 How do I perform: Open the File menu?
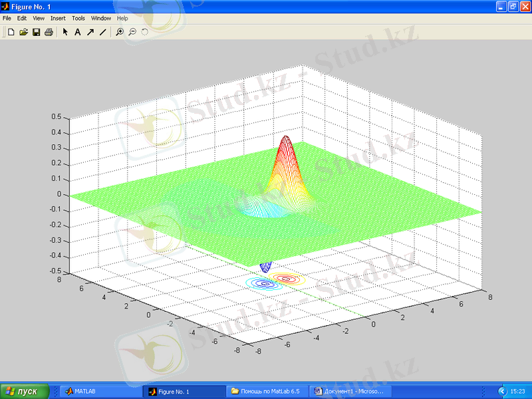pyautogui.click(x=7, y=19)
